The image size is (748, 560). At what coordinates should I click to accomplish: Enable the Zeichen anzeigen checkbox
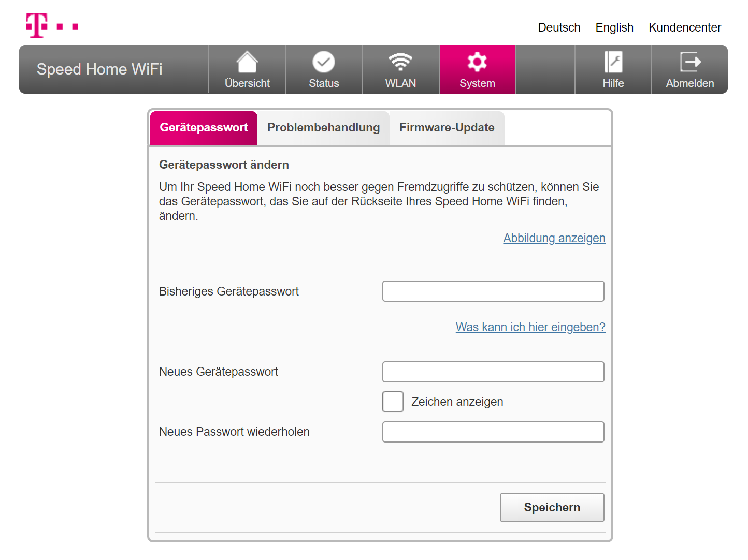click(393, 402)
